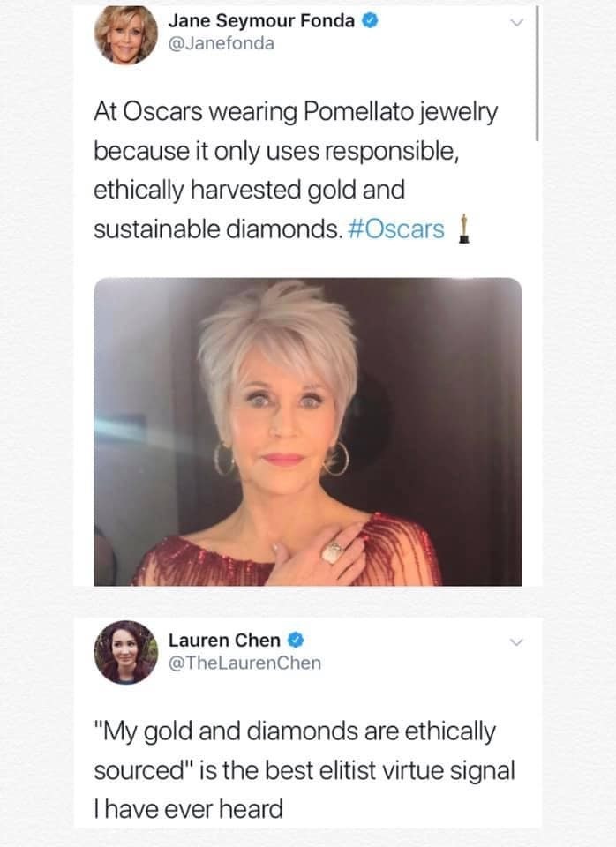Image resolution: width=616 pixels, height=847 pixels.
Task: Click the right hoop earring in photo
Action: coord(337,459)
